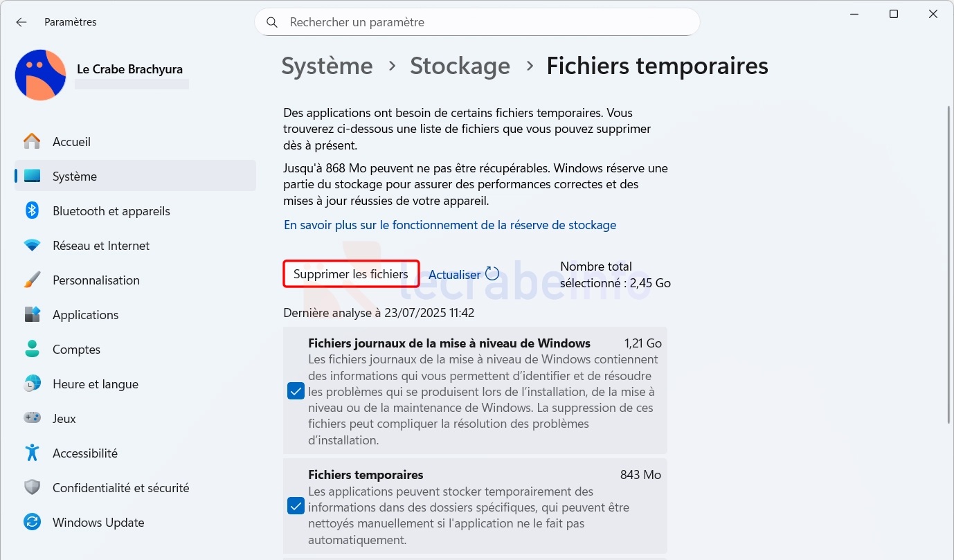Go to Système in breadcrumb

(327, 66)
